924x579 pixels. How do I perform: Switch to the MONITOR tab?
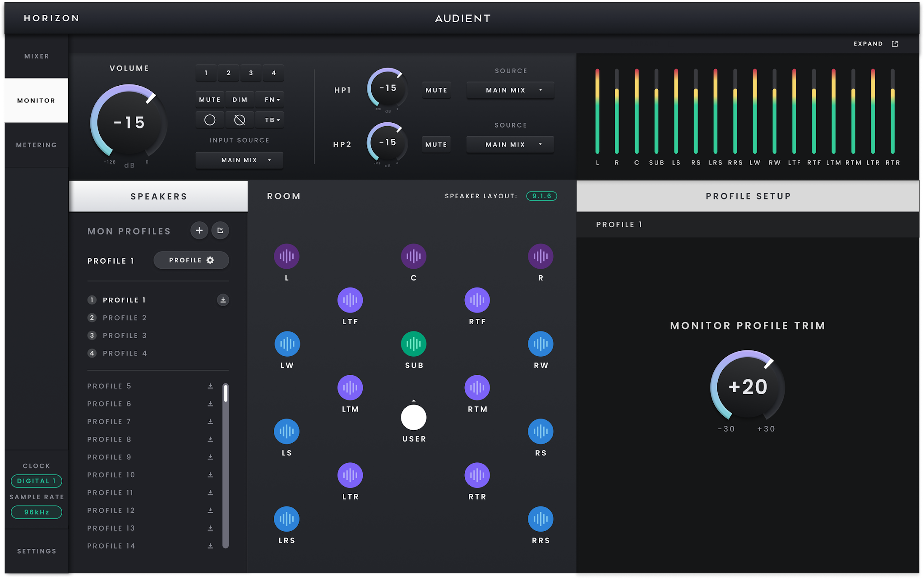coord(37,101)
